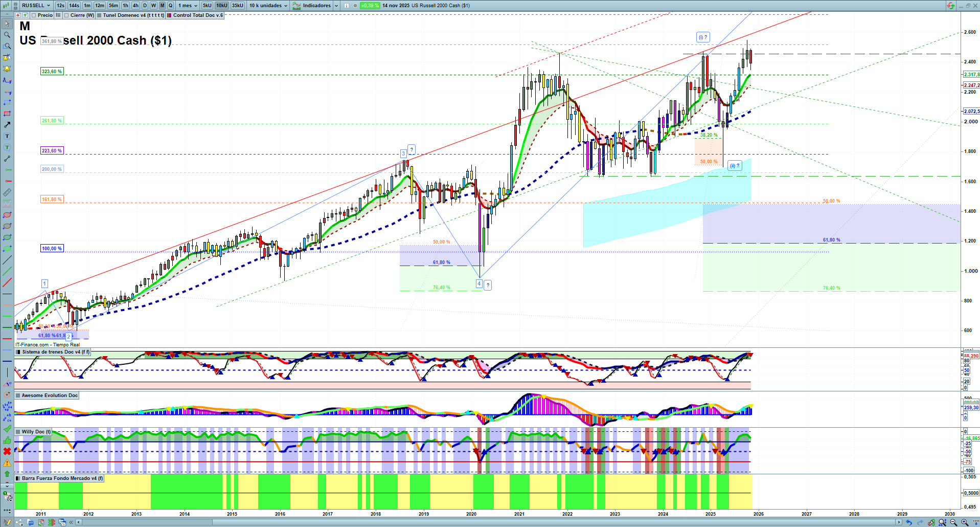Switch to the 12s timeframe

click(x=60, y=6)
